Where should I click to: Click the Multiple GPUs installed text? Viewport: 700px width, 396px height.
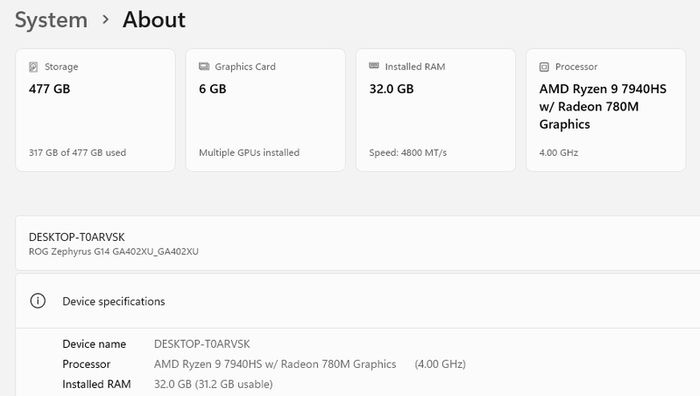coord(249,153)
